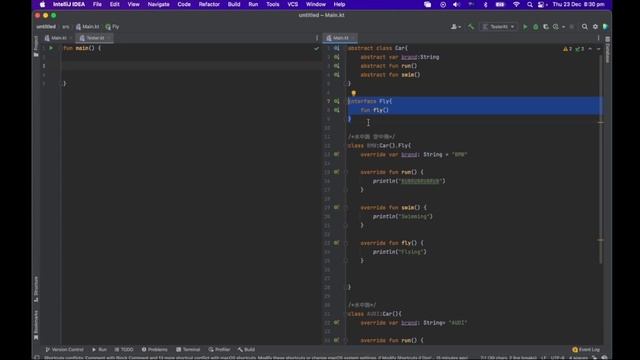640x360 pixels.
Task: Collapse the fold marker at override fun fly()
Action: [346, 243]
